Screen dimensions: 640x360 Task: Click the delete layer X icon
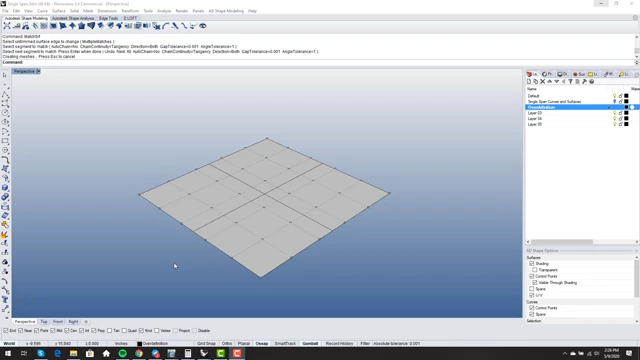(542, 82)
